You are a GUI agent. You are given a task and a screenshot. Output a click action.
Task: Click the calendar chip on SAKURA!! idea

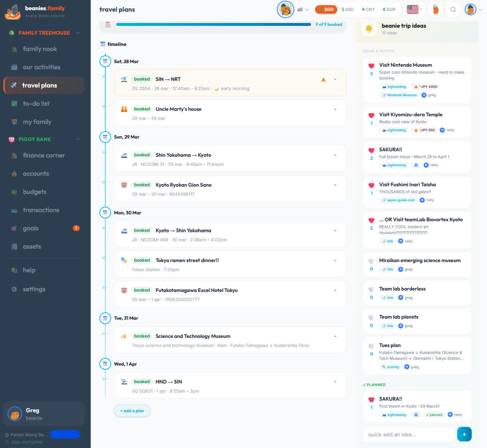pos(416,165)
